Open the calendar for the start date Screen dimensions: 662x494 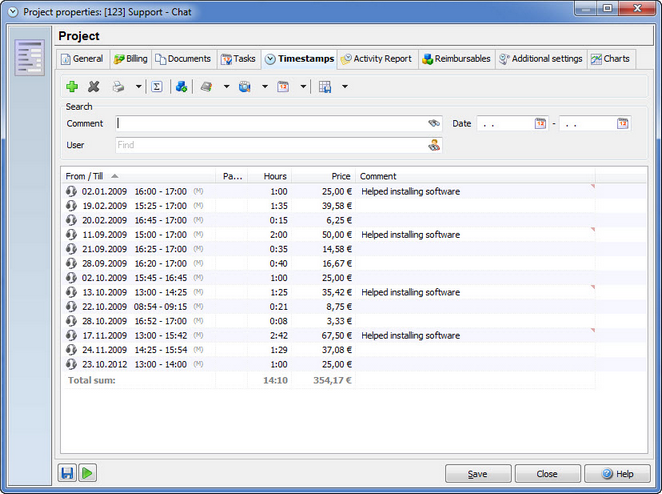[x=540, y=123]
